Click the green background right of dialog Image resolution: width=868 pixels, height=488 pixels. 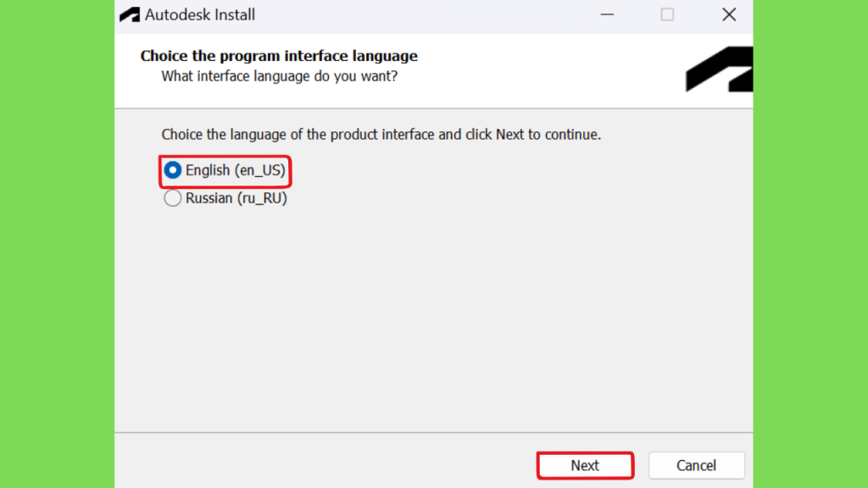pos(810,244)
